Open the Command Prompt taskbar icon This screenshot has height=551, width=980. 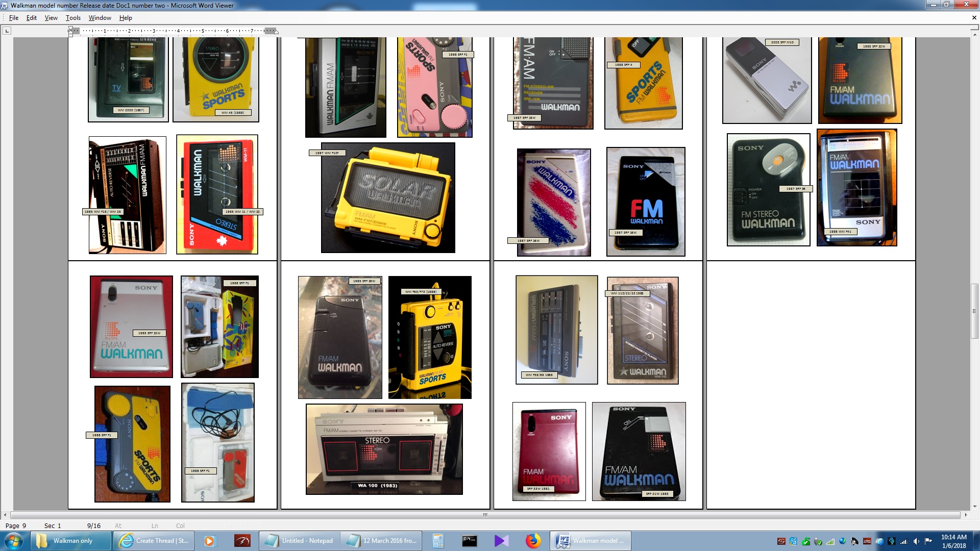[470, 541]
